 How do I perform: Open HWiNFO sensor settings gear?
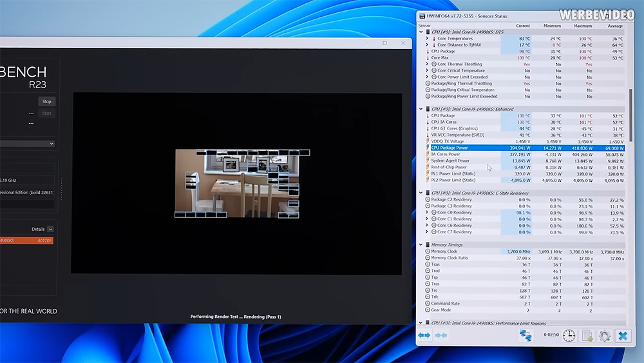tap(605, 335)
